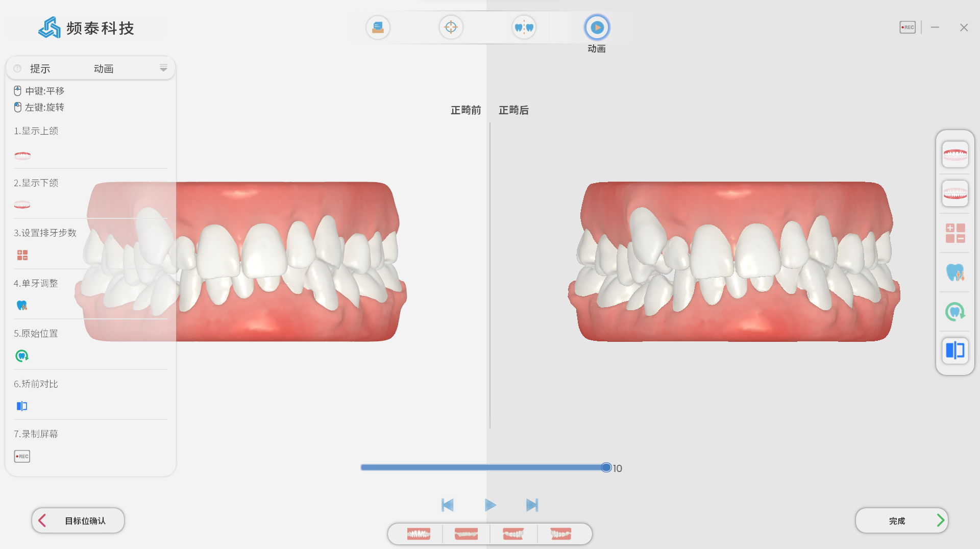Select the 动画 animation step icon

click(597, 28)
